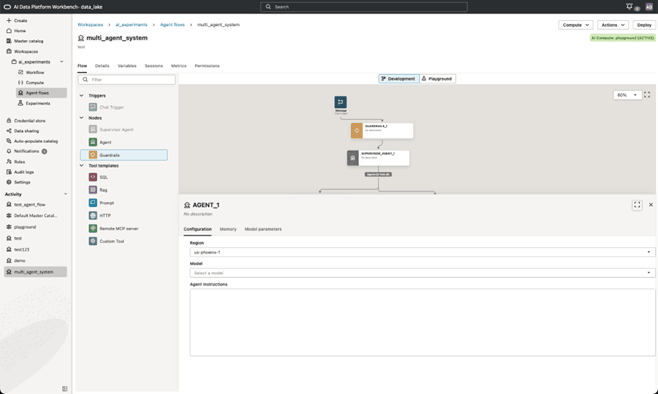
Task: Select the GUARDRAILS_1 node on canvas
Action: (382, 130)
